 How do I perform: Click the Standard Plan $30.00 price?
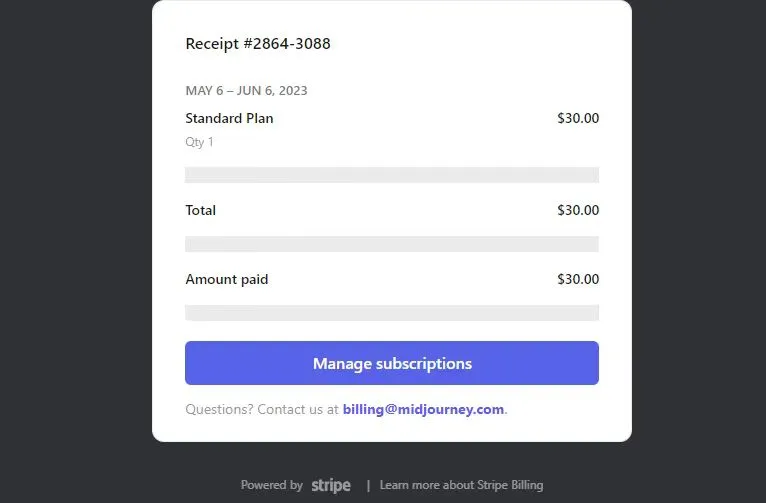[578, 118]
